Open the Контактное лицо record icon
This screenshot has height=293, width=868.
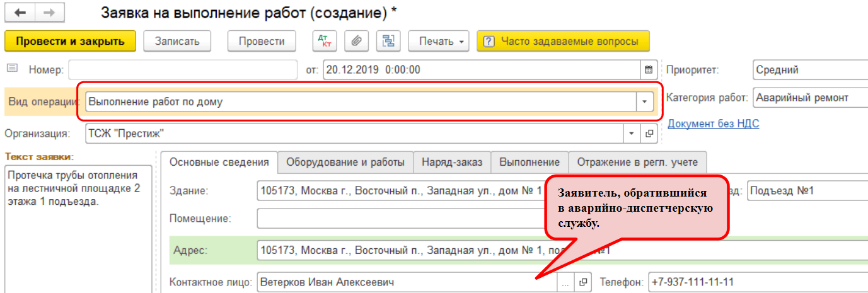click(583, 282)
